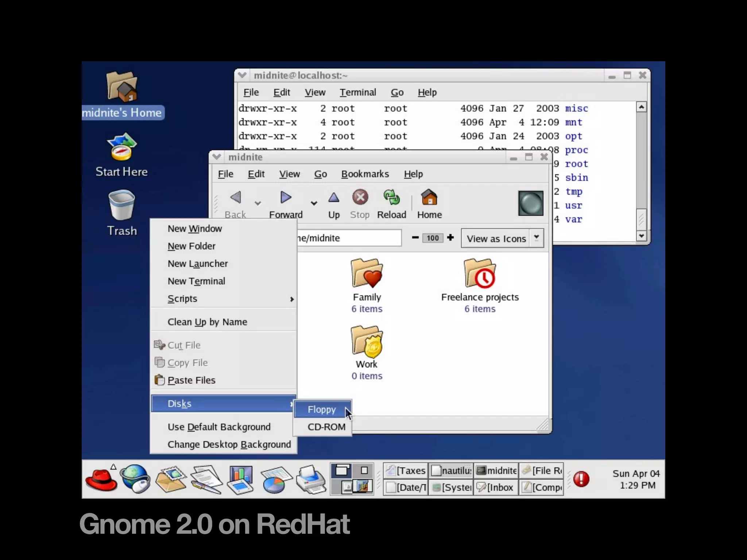Viewport: 747px width, 560px height.
Task: Choose New Folder in context menu
Action: (x=223, y=246)
